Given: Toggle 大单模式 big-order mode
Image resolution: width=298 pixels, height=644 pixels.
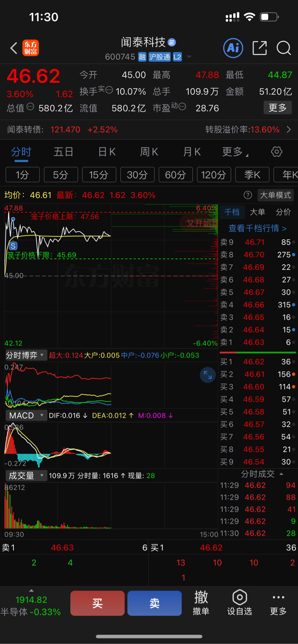Looking at the screenshot, I should point(275,195).
